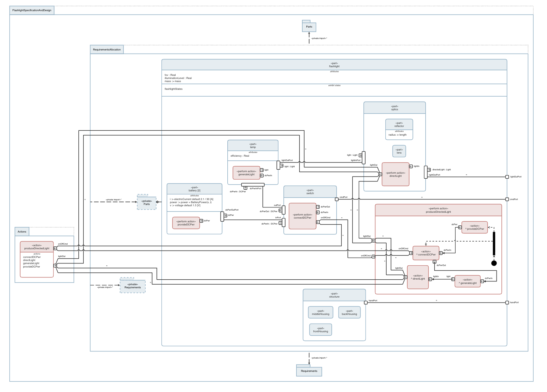
Task: Click the FlashlightSpecificationAndDesign frame label
Action: [33, 10]
